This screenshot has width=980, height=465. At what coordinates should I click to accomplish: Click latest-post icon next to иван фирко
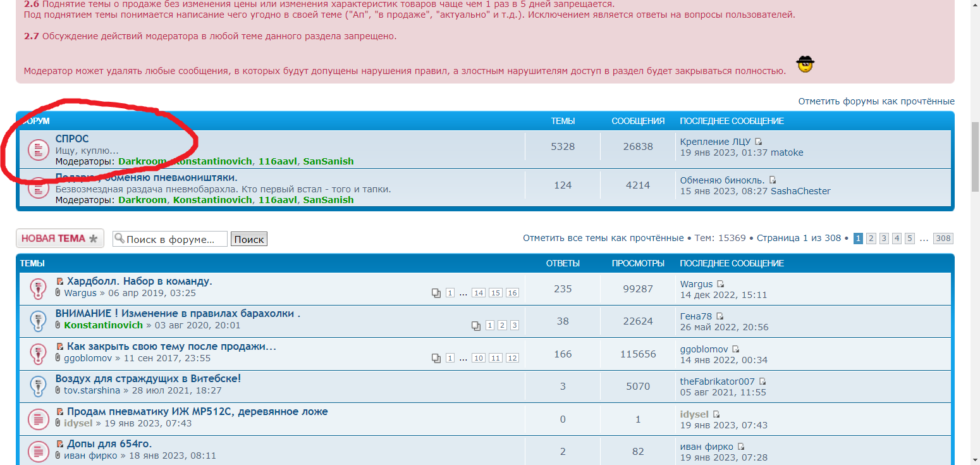tap(741, 447)
